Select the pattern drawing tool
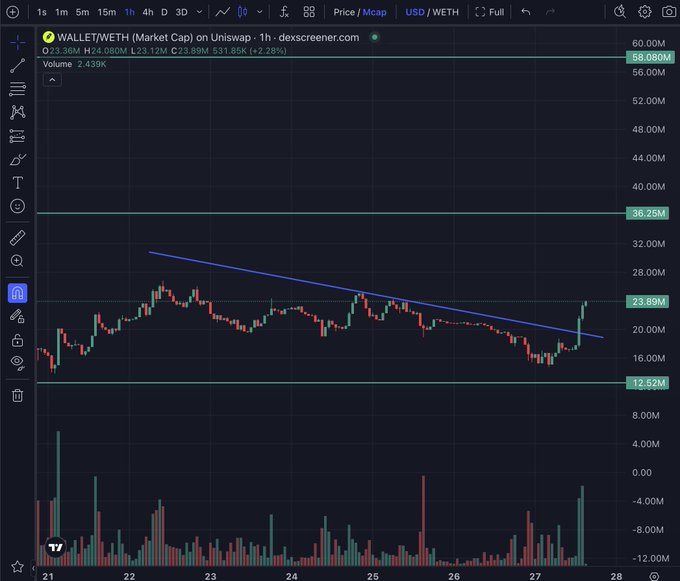The height and width of the screenshot is (581, 680). 17,112
